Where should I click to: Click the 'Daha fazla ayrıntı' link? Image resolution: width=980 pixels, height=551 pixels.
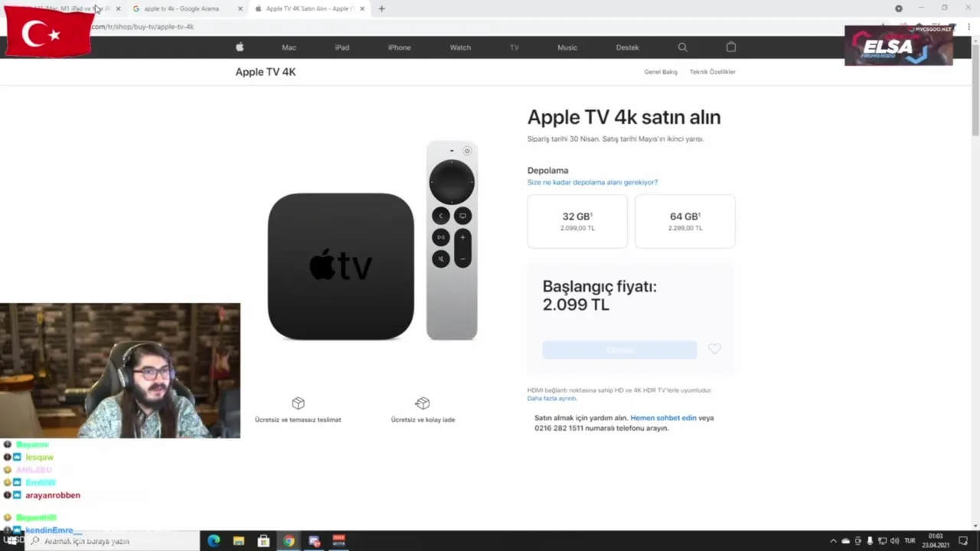coord(552,399)
